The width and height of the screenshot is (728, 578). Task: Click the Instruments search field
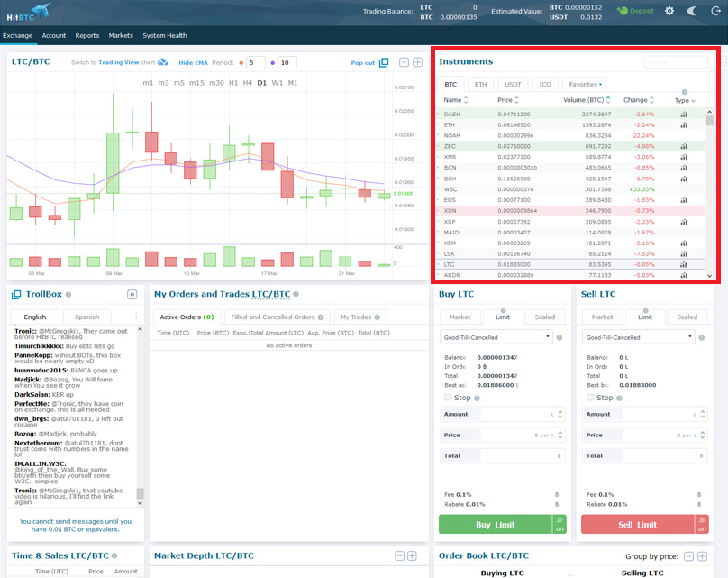coord(676,62)
